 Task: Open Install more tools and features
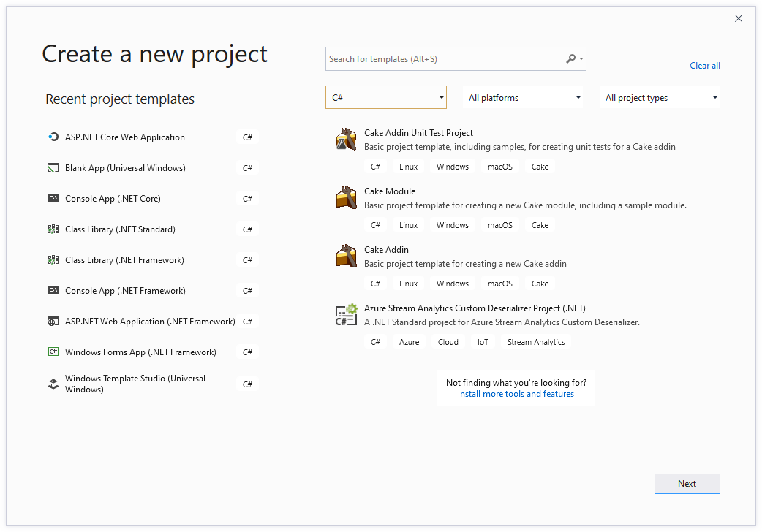click(516, 393)
